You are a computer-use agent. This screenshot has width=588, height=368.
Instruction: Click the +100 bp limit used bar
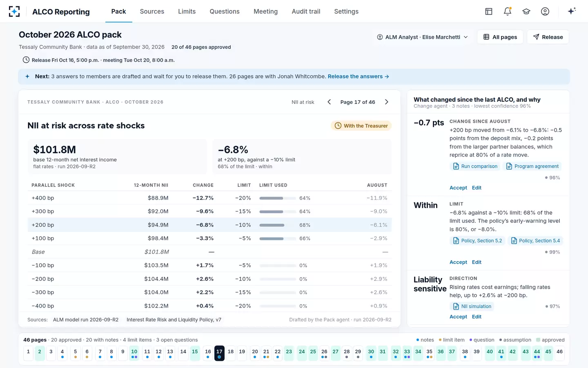(278, 239)
